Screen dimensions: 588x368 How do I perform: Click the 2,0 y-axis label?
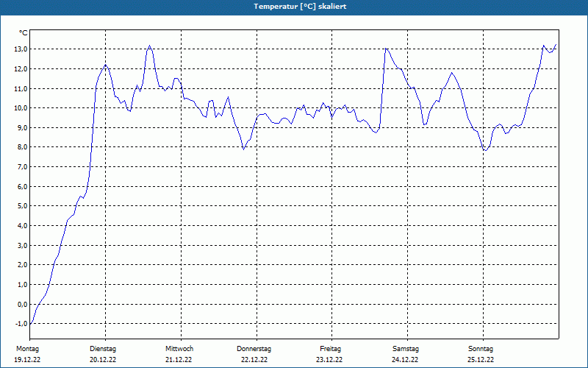click(22, 265)
